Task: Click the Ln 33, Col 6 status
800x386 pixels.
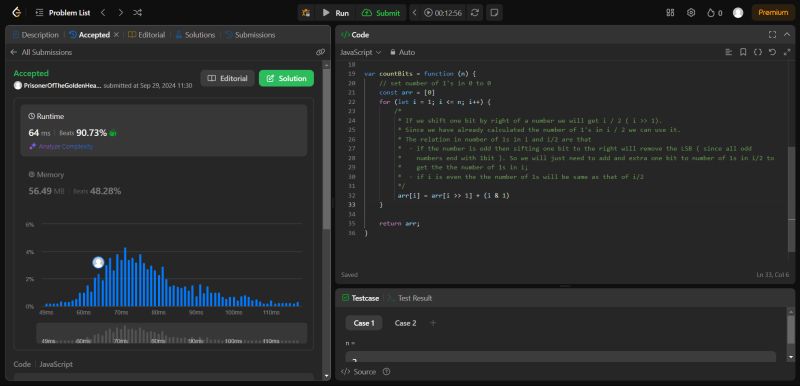Action: point(772,275)
